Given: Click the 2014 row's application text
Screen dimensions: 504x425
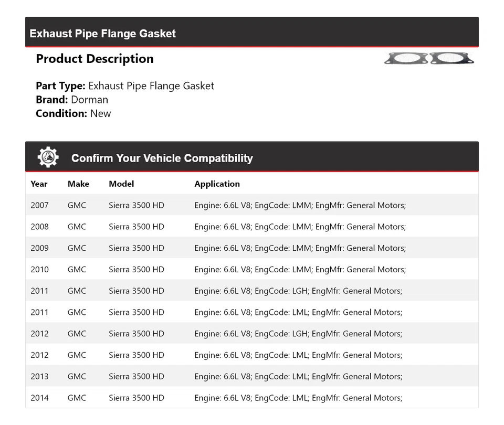Looking at the screenshot, I should pos(298,398).
